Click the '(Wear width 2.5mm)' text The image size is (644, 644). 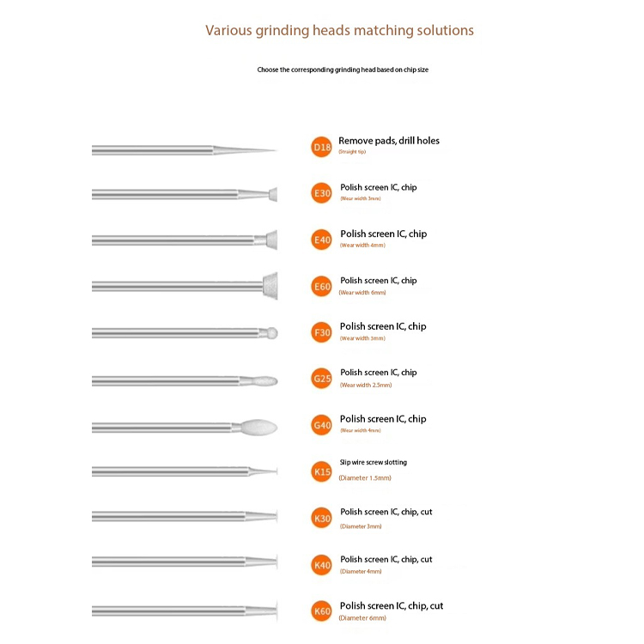(366, 386)
